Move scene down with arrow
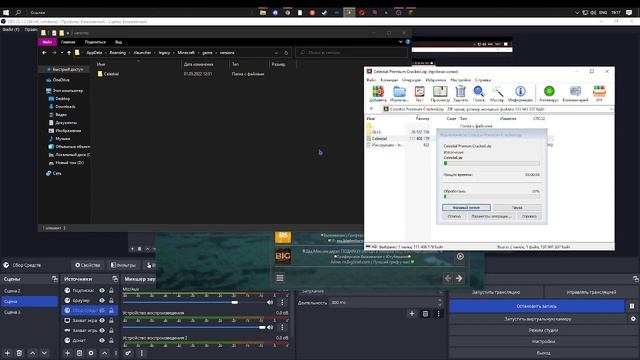 (x=44, y=353)
